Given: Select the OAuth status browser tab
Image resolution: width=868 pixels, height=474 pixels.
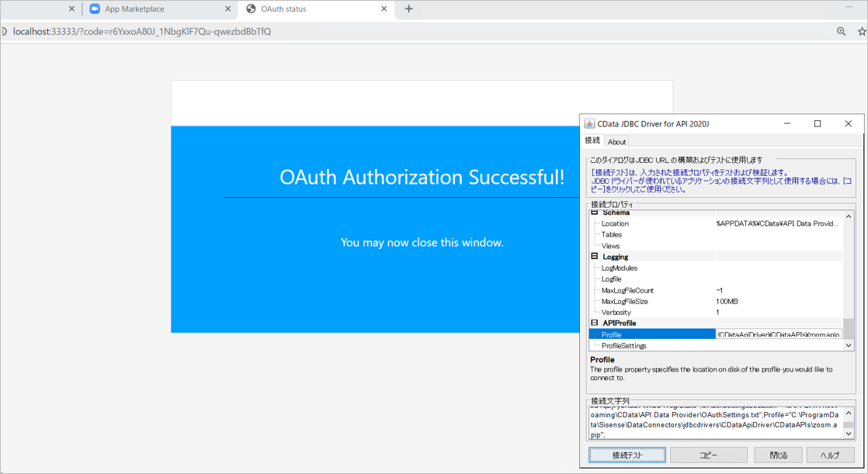Looking at the screenshot, I should point(315,9).
